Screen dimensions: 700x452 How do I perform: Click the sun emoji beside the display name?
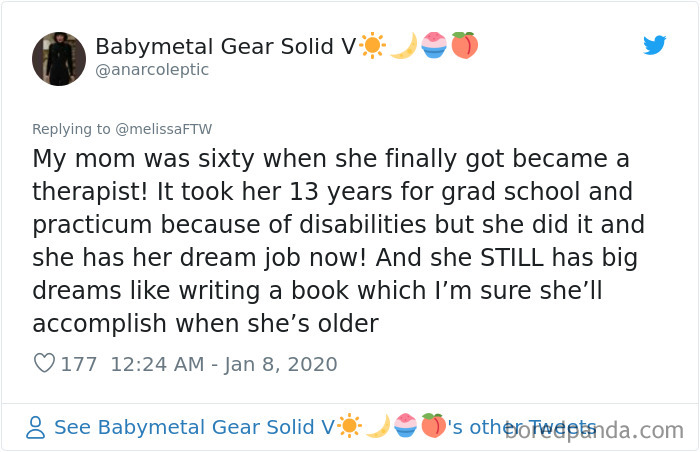372,46
